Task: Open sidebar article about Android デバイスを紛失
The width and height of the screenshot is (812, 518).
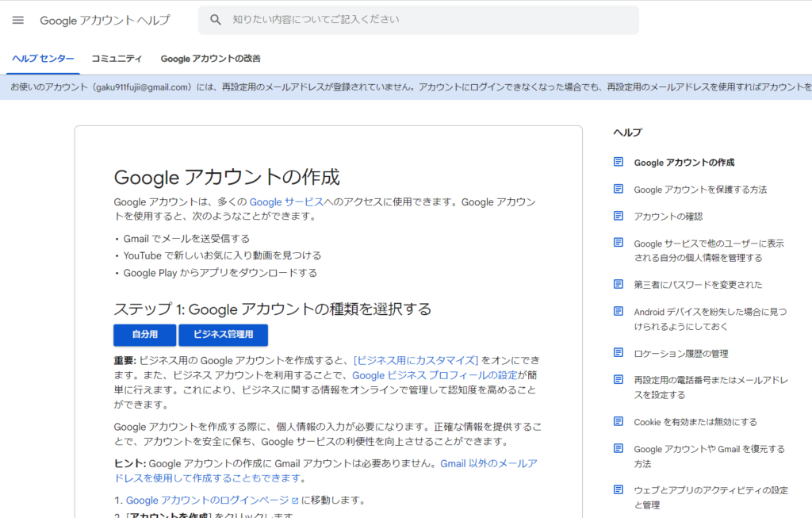Action: click(x=710, y=319)
